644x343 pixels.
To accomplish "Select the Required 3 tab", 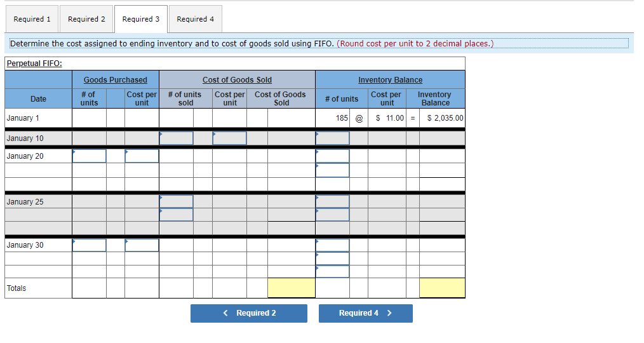I will point(141,19).
